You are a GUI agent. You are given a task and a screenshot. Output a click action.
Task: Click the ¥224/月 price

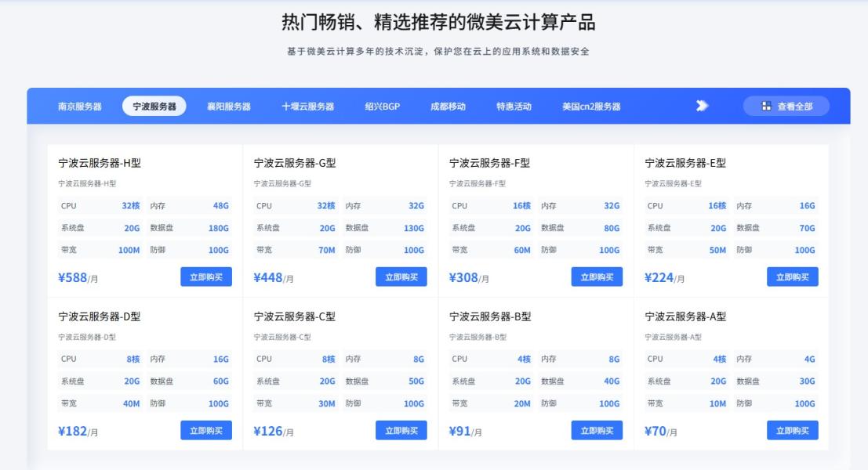point(664,277)
